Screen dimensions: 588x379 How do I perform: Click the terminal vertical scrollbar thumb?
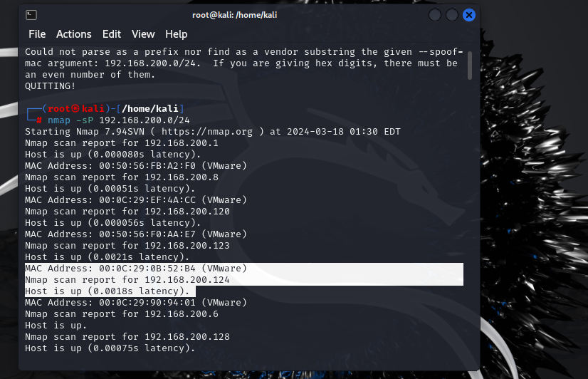click(470, 66)
